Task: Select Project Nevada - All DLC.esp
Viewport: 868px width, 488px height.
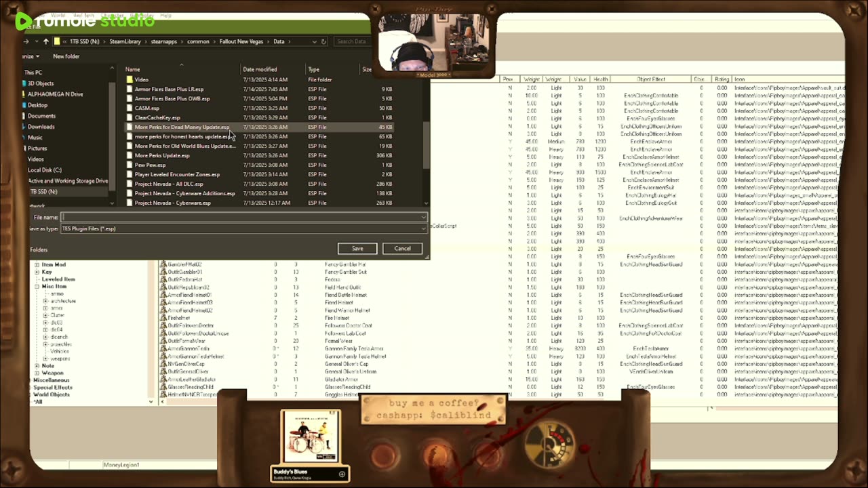Action: click(169, 184)
